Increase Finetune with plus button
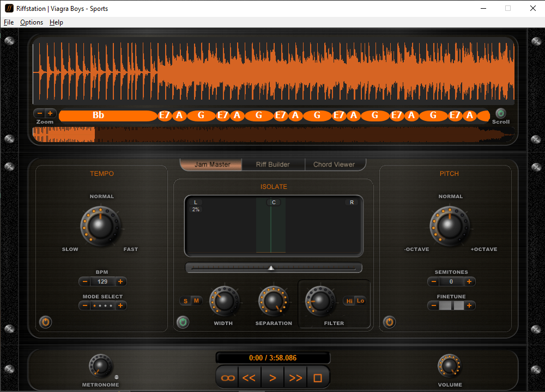The height and width of the screenshot is (392, 545). click(469, 305)
